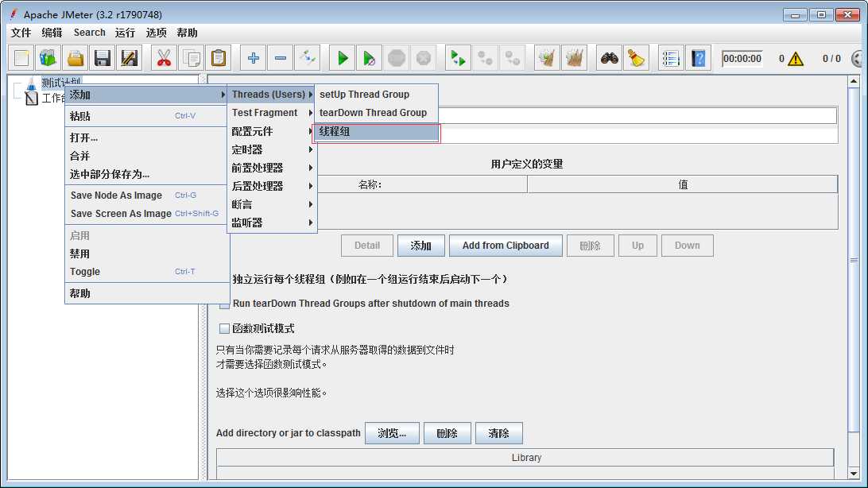Click the Copy icon in toolbar

click(192, 58)
